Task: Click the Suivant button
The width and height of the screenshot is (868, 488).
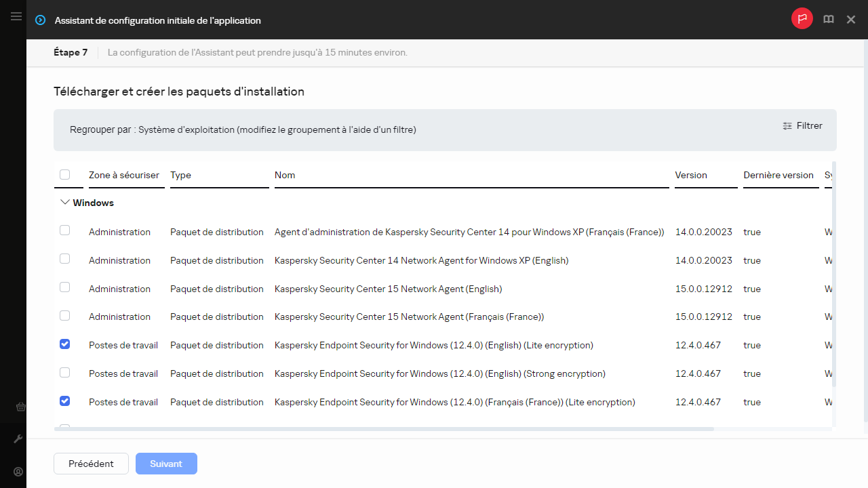Action: [x=166, y=464]
